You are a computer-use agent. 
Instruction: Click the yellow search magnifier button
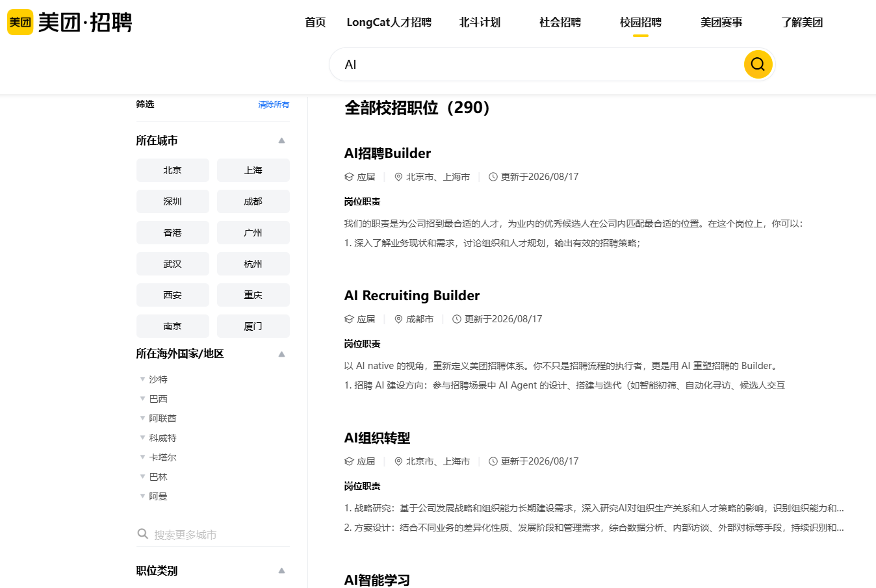758,64
